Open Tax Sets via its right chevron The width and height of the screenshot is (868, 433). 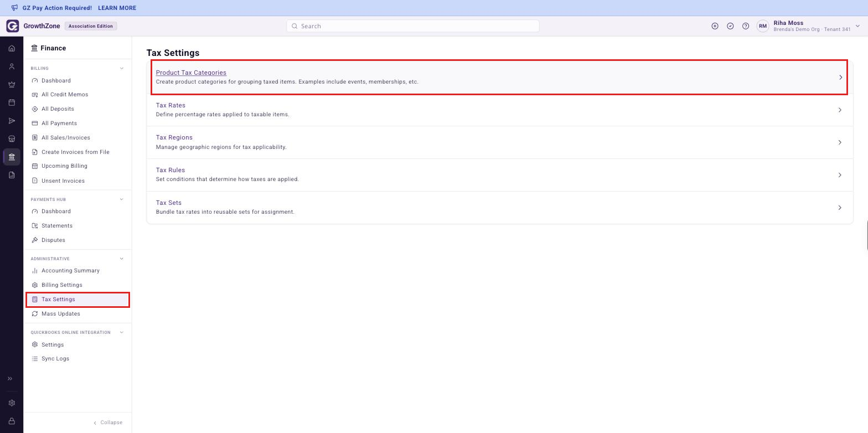click(840, 208)
